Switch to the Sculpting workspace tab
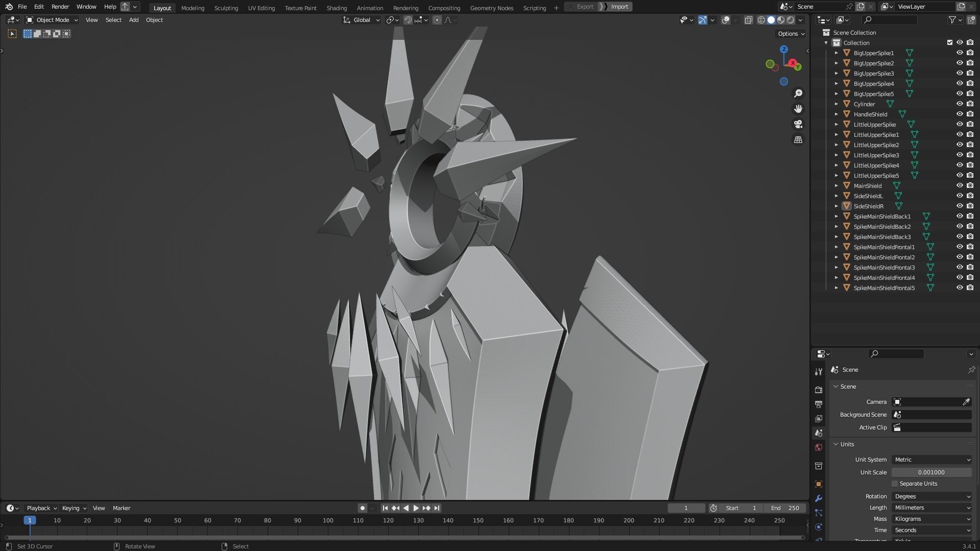980x551 pixels. 226,8
